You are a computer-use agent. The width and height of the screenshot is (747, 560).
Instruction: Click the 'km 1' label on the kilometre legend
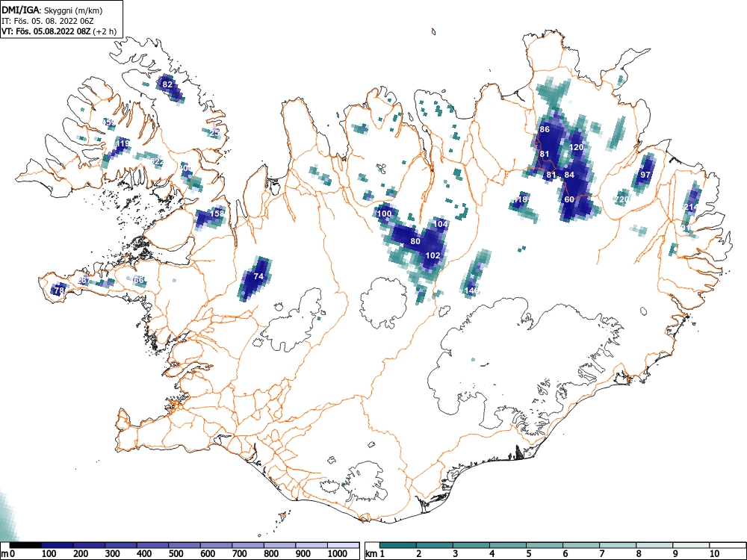[376, 553]
